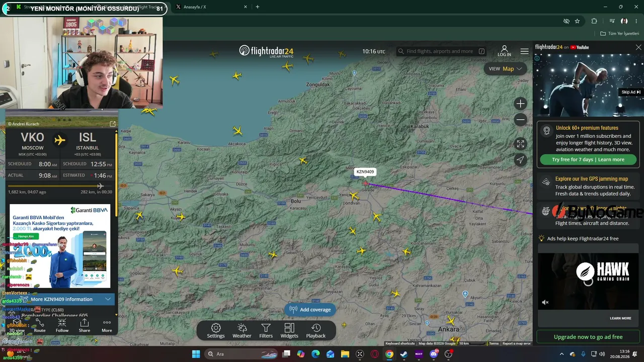Open a new browser tab
644x362 pixels.
tap(258, 7)
